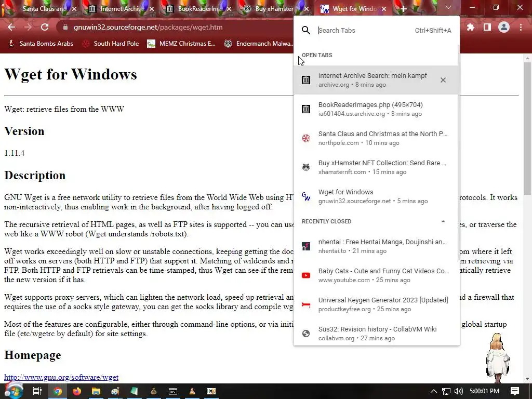The image size is (532, 399).
Task: Click the page vertical scrollbar thumb
Action: [x=528, y=128]
